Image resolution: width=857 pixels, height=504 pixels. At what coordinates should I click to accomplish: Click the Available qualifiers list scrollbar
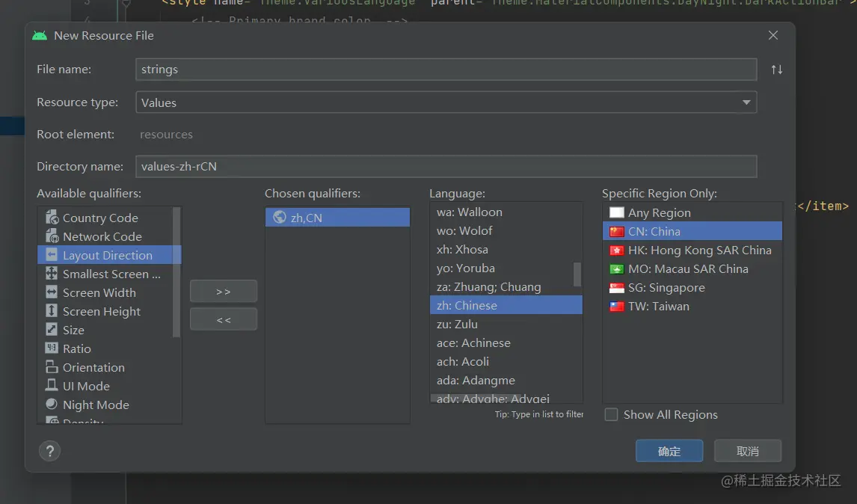[x=176, y=272]
